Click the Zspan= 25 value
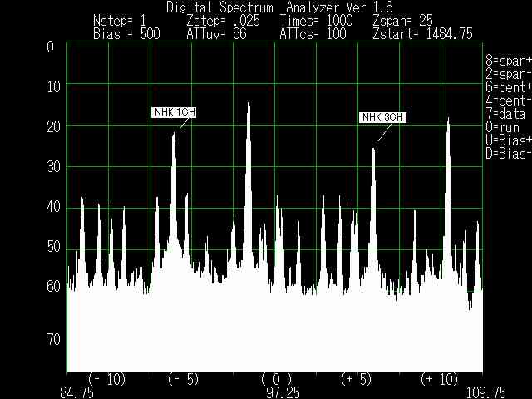532x399 pixels. click(402, 21)
